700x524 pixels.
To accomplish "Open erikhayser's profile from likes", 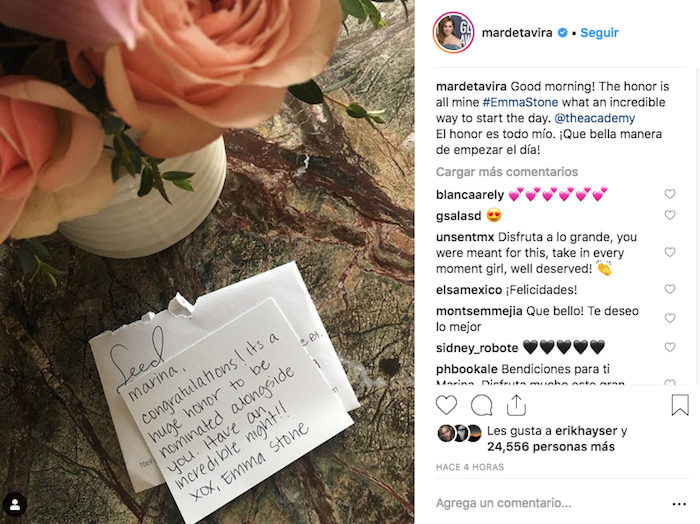I will click(586, 431).
